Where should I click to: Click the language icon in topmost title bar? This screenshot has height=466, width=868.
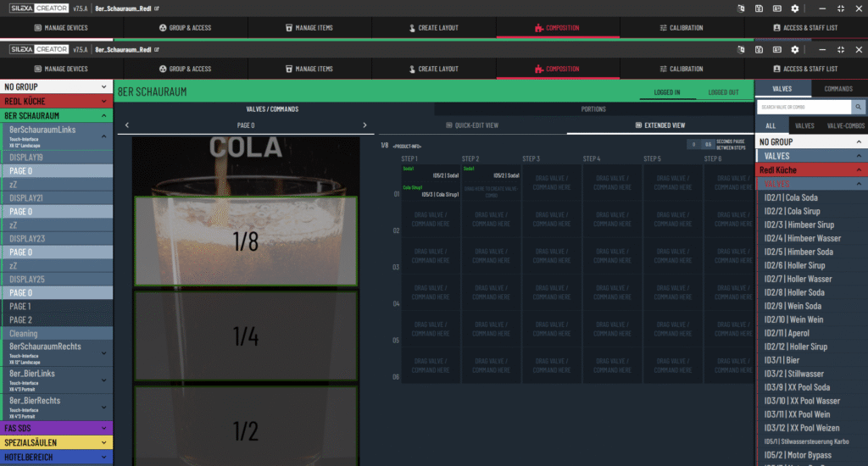[x=740, y=8]
